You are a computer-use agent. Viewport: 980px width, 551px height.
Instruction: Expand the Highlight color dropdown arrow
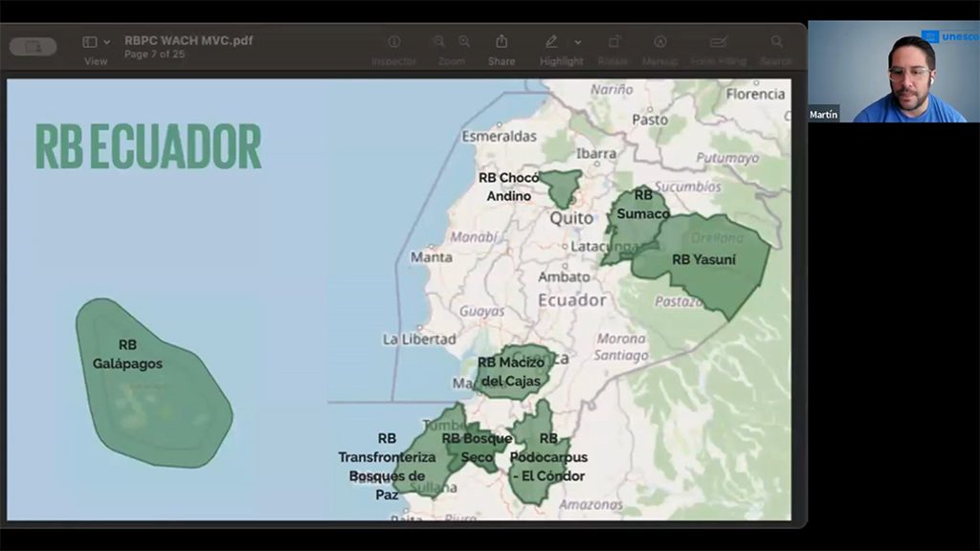(x=578, y=42)
